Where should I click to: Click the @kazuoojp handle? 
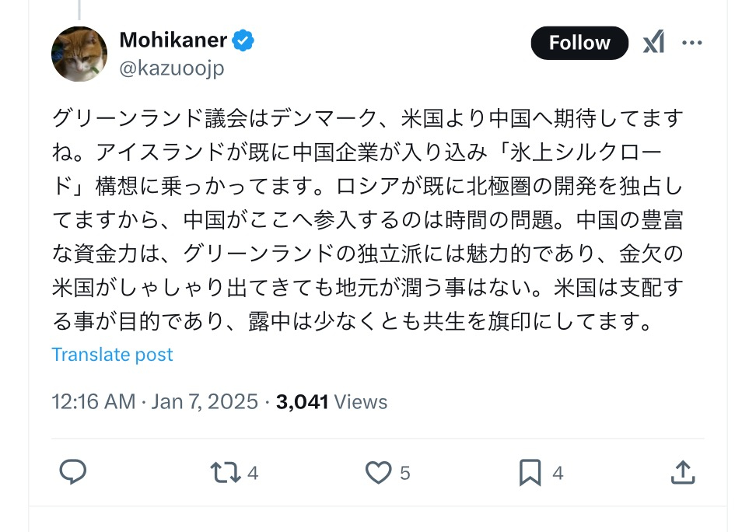[171, 68]
